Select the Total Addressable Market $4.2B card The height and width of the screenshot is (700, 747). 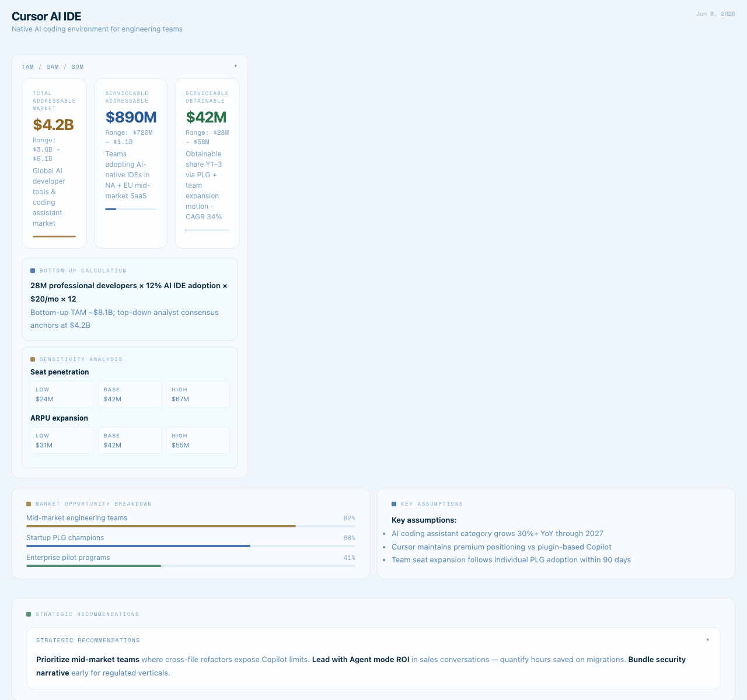coord(54,163)
